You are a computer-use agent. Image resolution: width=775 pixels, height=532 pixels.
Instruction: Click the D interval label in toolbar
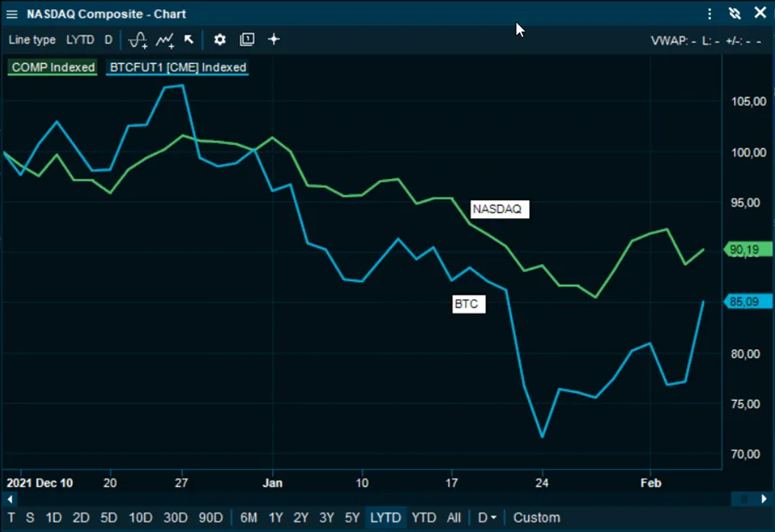click(108, 40)
